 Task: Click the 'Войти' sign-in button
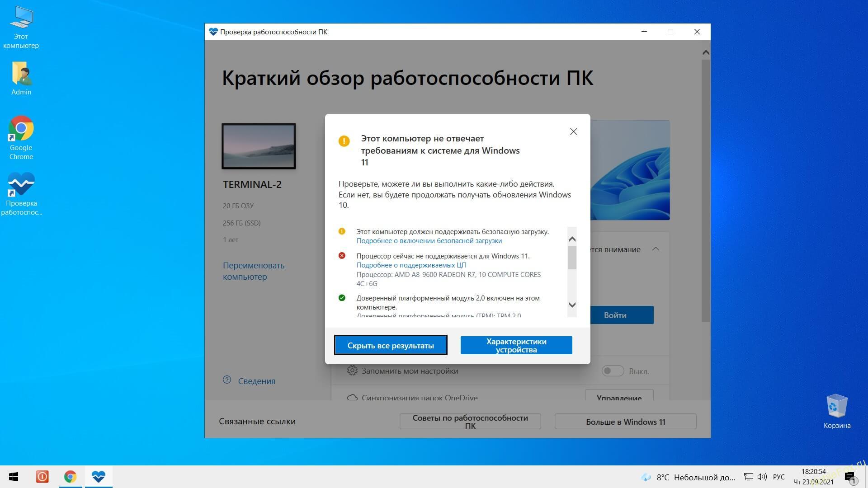622,315
